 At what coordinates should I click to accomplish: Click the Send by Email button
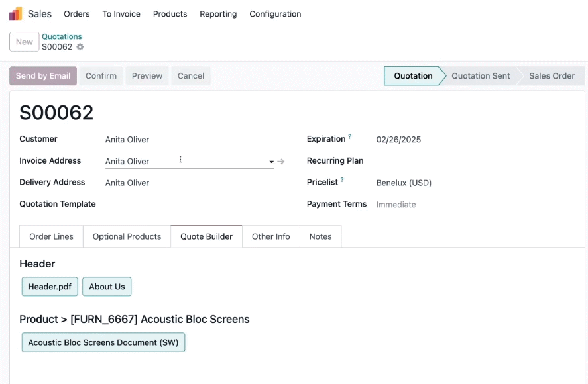[x=43, y=76]
